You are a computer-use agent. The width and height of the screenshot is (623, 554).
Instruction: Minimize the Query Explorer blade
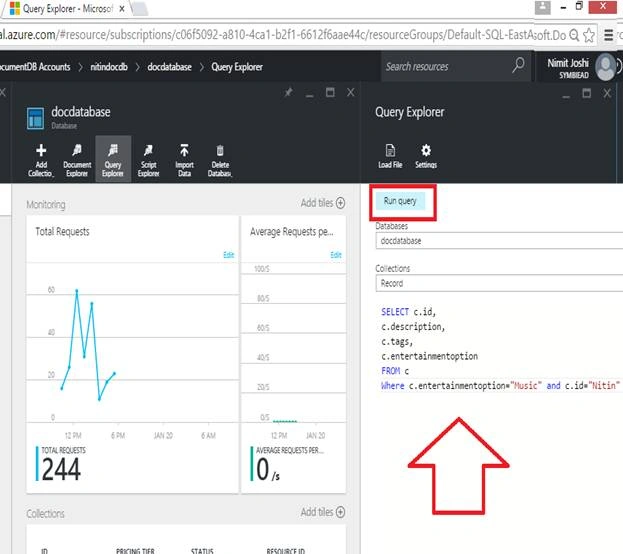[x=566, y=95]
